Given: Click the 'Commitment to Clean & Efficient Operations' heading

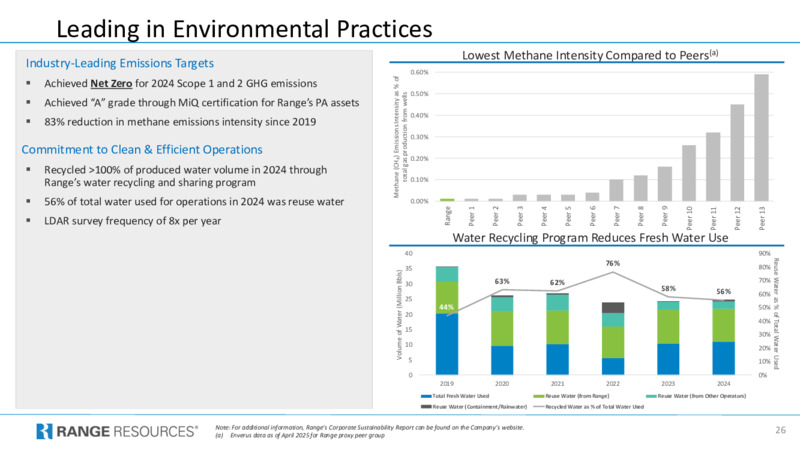Looking at the screenshot, I should tap(142, 149).
